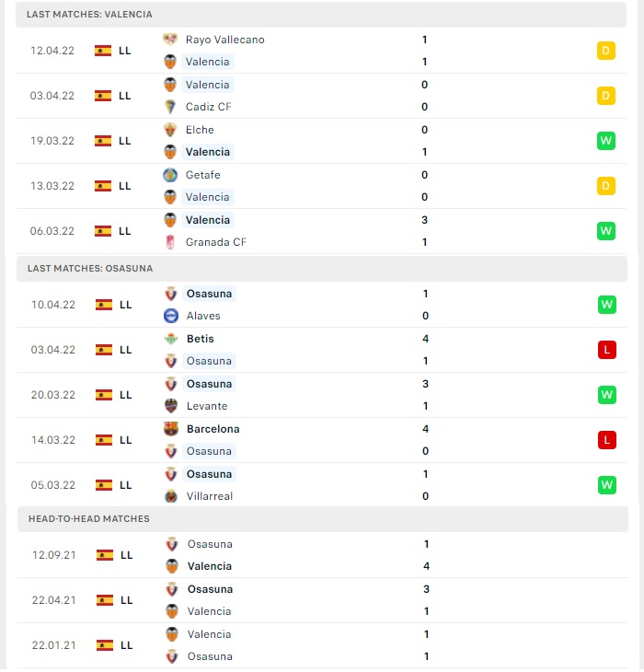Click the Rayo Vallecano team crest

(170, 40)
